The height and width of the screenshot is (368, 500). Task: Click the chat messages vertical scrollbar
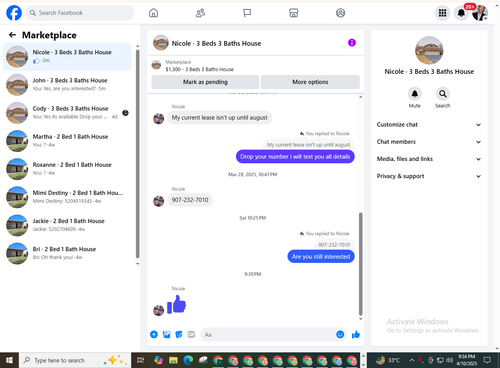coord(360,263)
